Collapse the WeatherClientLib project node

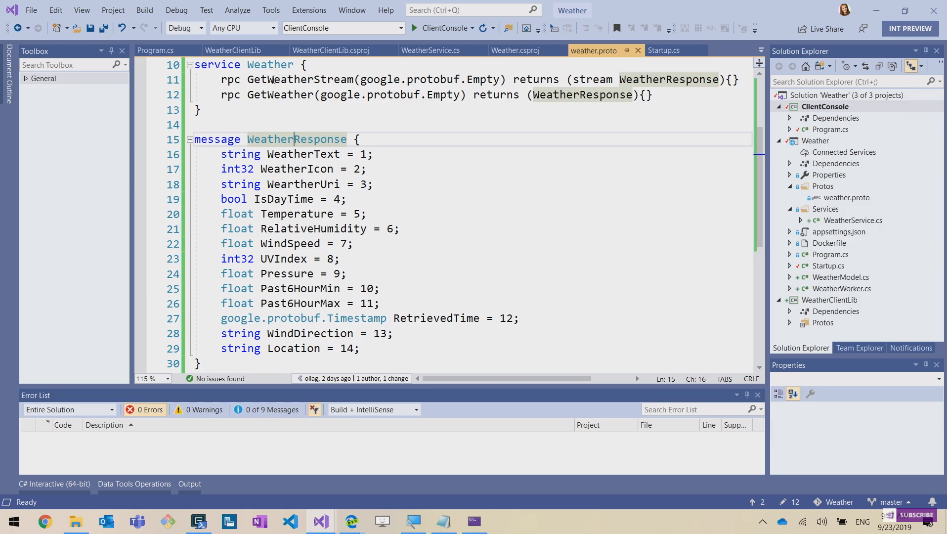(780, 300)
